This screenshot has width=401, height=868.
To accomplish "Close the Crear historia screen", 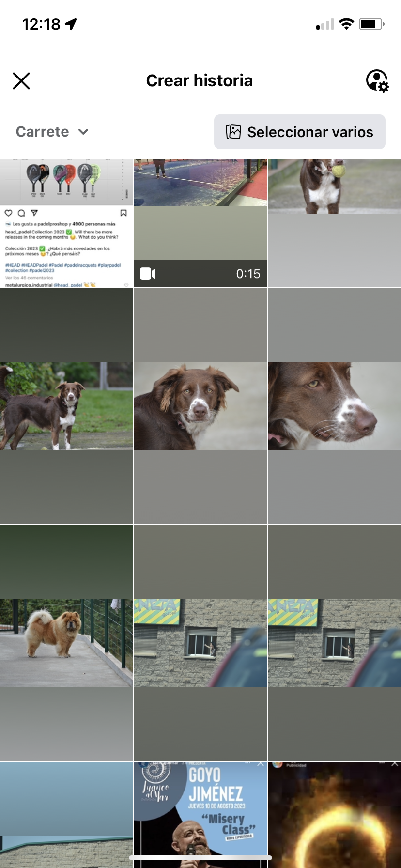I will point(21,81).
